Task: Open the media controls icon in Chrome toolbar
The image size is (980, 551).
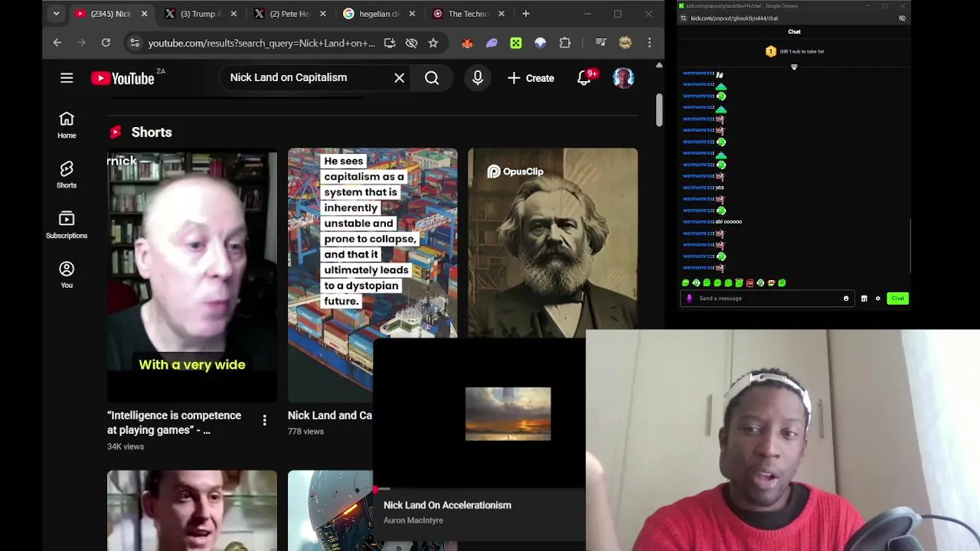Action: pyautogui.click(x=601, y=43)
